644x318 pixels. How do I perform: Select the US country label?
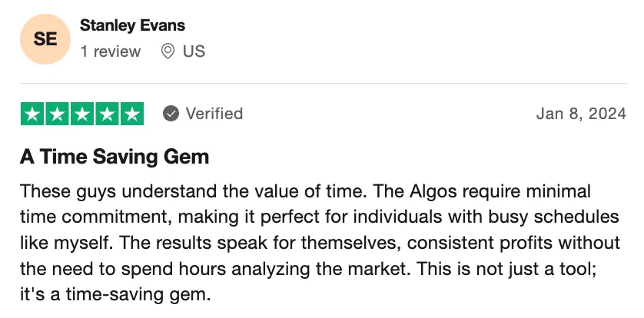(194, 51)
